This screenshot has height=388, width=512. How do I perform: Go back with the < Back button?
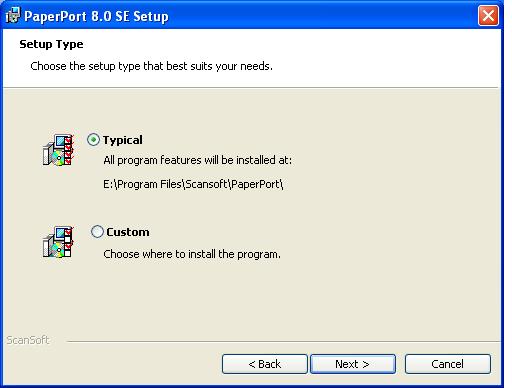pyautogui.click(x=265, y=364)
